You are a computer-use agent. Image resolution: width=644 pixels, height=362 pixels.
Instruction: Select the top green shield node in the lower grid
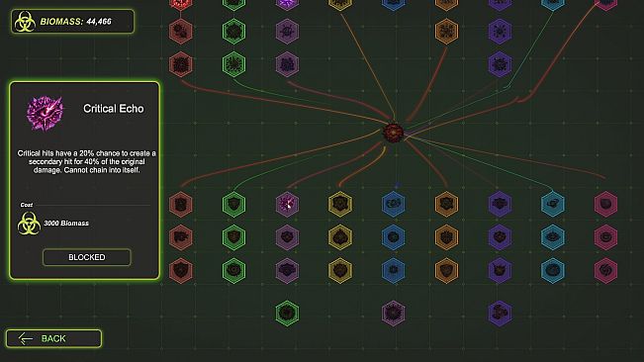[233, 204]
